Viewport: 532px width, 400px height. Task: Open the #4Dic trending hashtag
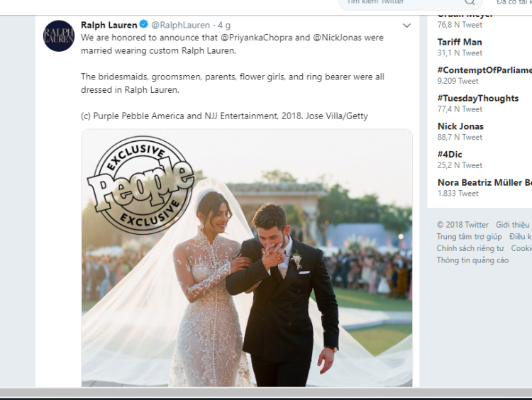coord(450,155)
